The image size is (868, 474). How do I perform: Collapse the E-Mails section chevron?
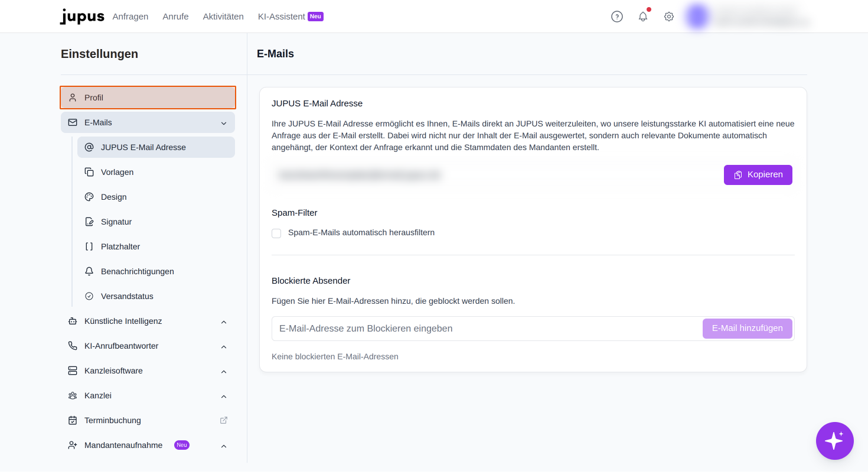pos(224,123)
